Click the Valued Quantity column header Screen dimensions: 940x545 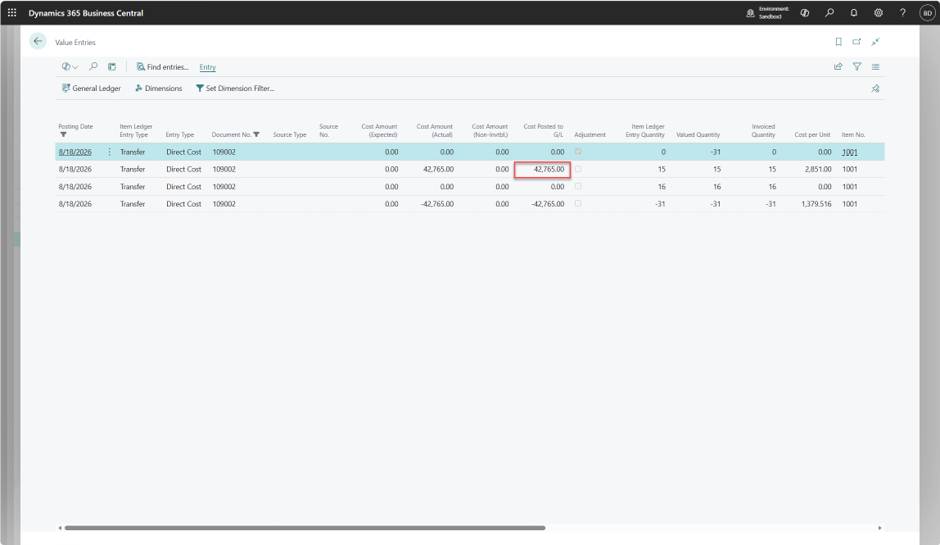coord(698,134)
